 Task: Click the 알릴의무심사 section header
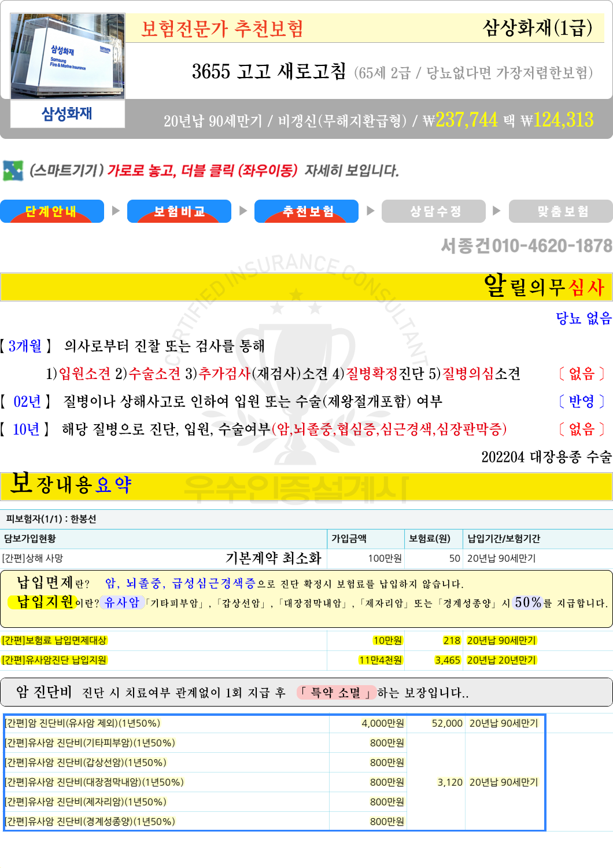pos(306,286)
